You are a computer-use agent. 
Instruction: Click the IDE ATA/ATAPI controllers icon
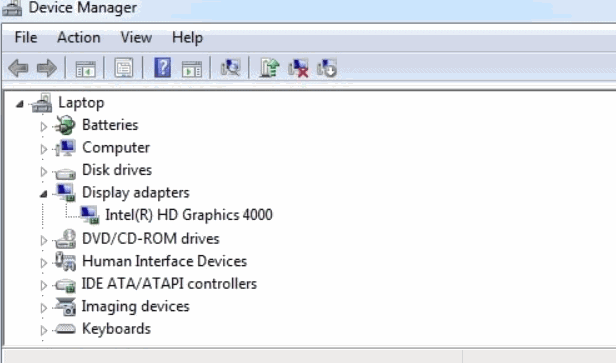coord(65,285)
